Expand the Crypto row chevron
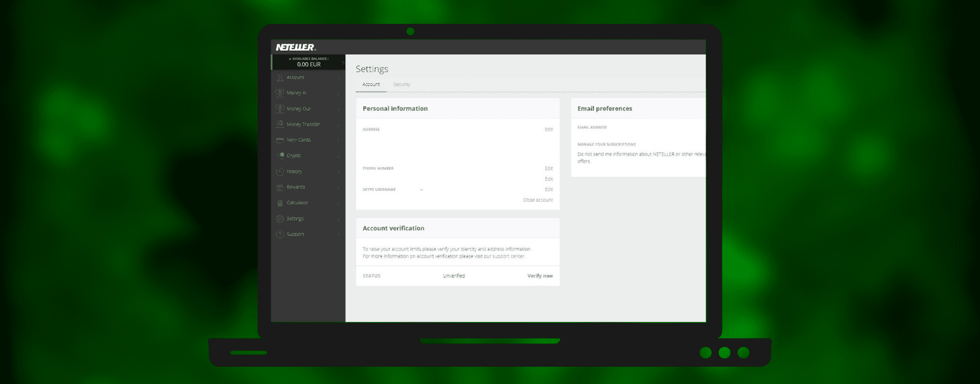Viewport: 980px width, 384px height. [338, 156]
